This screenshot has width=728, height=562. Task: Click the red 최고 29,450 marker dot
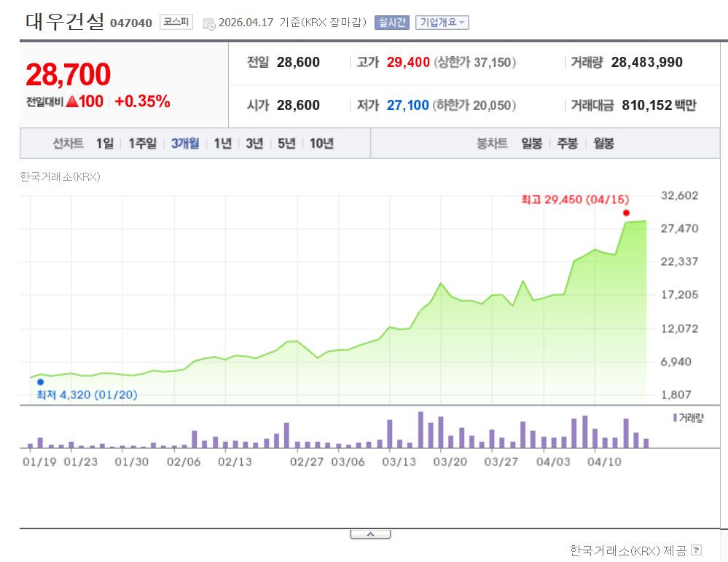[626, 213]
